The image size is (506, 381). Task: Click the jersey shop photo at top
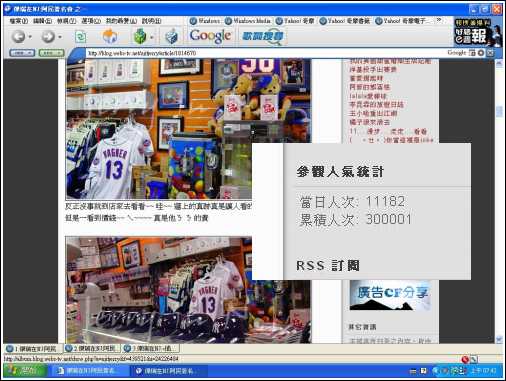(x=188, y=129)
